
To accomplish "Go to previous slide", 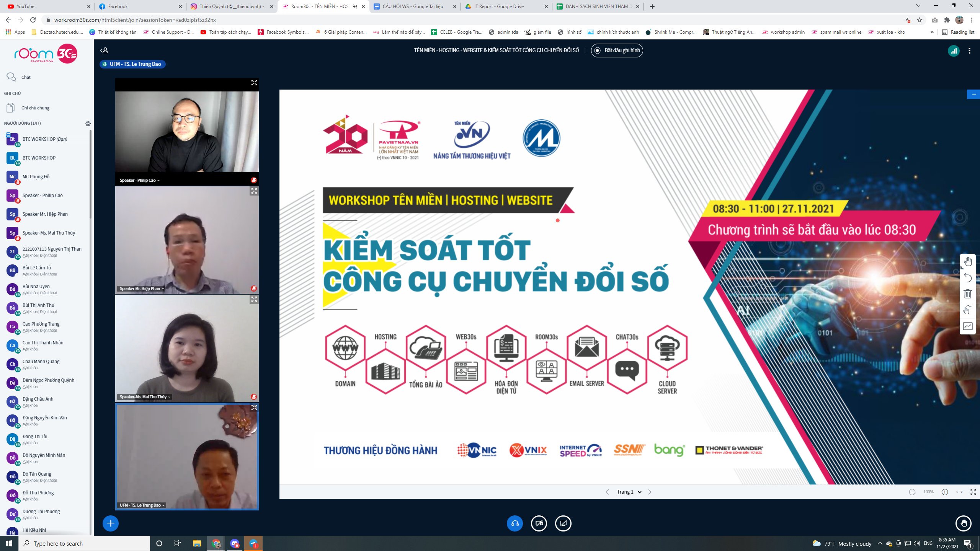I will pyautogui.click(x=607, y=492).
